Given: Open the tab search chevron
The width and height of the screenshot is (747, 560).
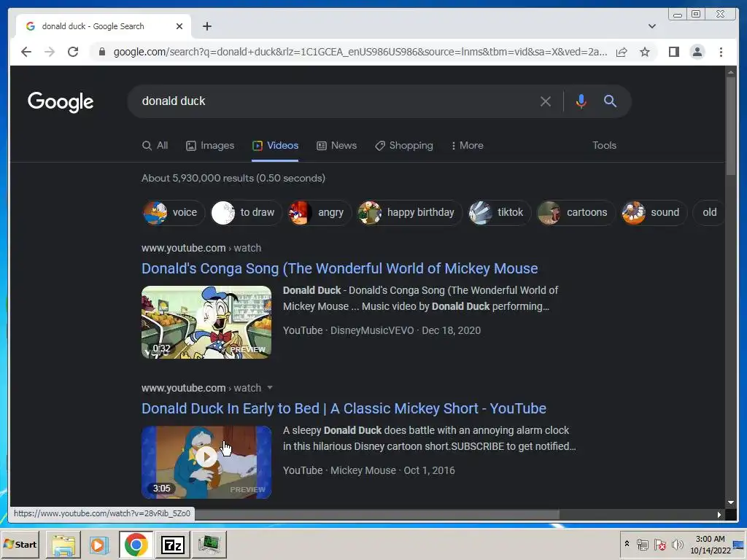Looking at the screenshot, I should point(652,26).
